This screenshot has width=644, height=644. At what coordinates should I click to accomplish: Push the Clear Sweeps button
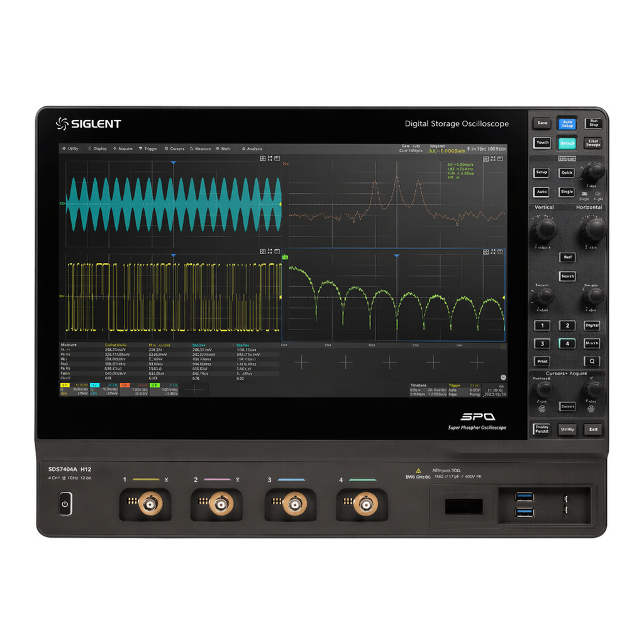point(593,143)
